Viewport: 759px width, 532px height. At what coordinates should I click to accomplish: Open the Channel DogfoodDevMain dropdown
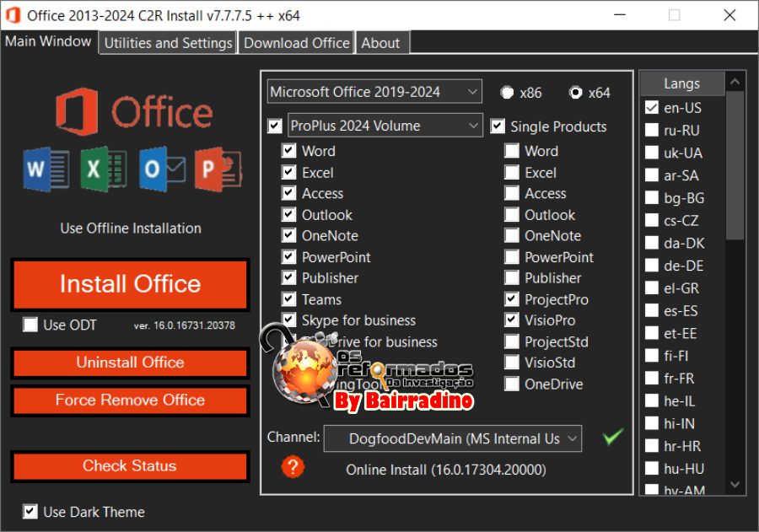coord(453,438)
